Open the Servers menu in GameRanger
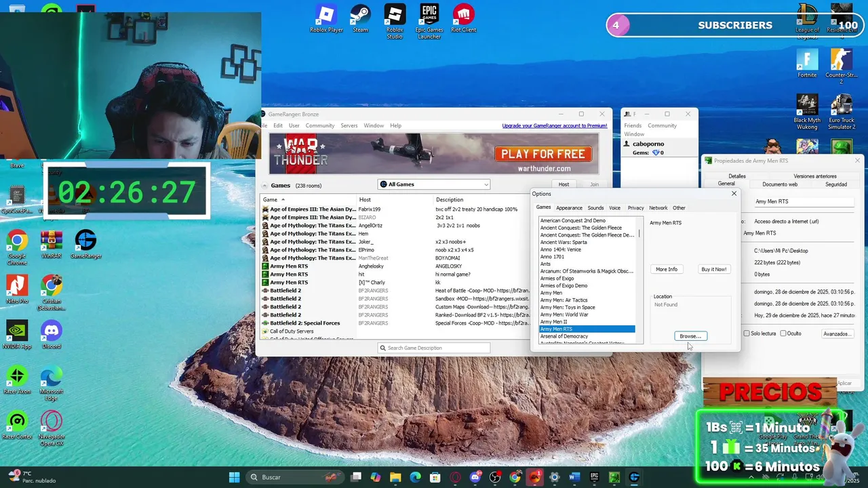 click(349, 125)
